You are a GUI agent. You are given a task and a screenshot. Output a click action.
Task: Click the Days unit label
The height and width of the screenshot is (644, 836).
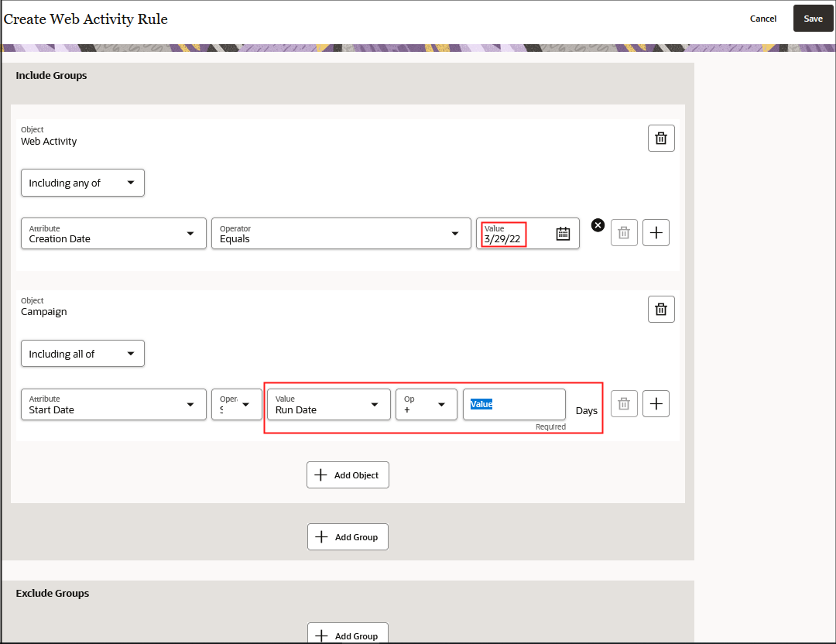click(587, 411)
